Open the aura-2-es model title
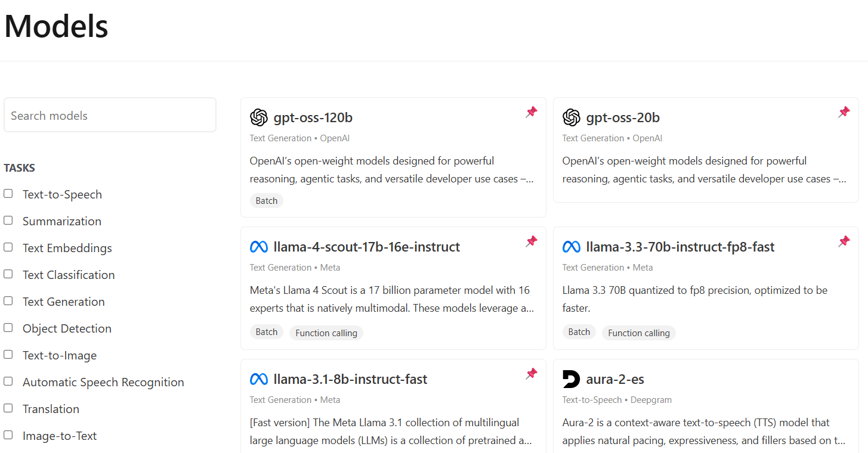Screen dimensions: 868x453 click(x=615, y=379)
